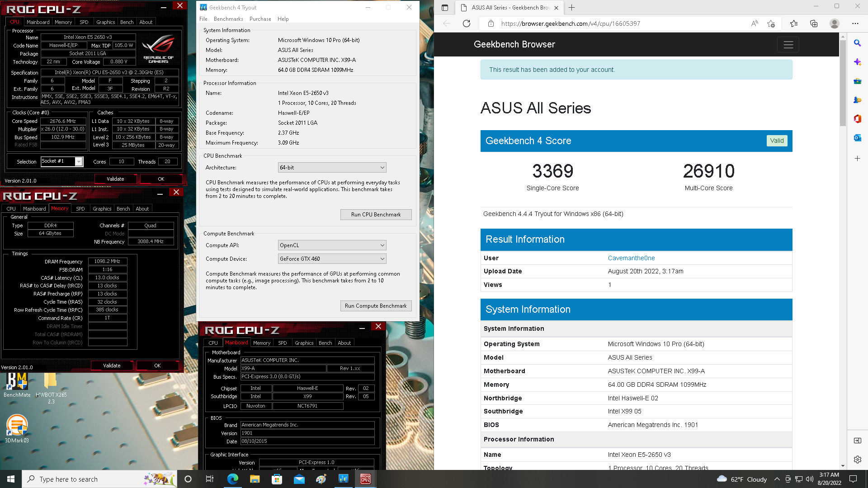Image resolution: width=868 pixels, height=488 pixels.
Task: Click the Geekbench Browser title link
Action: click(514, 44)
